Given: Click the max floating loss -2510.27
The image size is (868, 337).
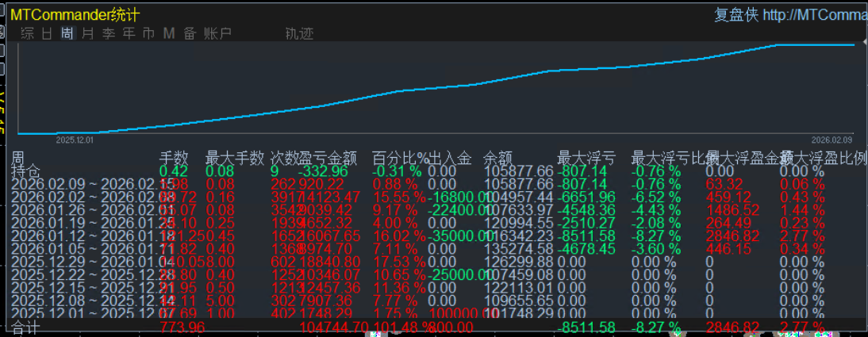Looking at the screenshot, I should pyautogui.click(x=586, y=223).
